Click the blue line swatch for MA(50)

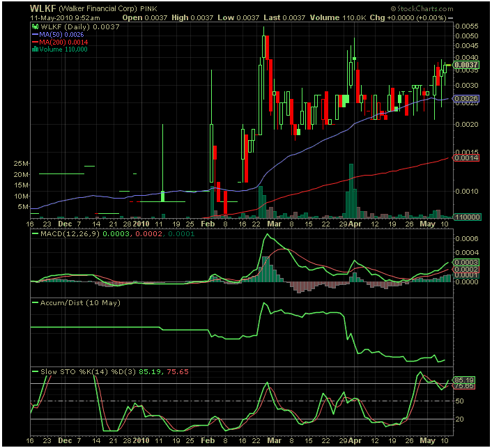pyautogui.click(x=35, y=35)
